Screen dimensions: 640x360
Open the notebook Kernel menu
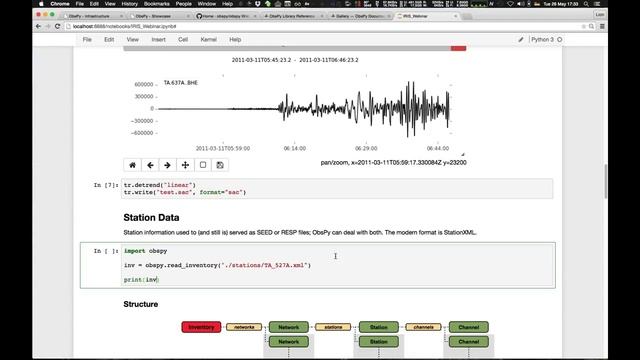point(209,40)
